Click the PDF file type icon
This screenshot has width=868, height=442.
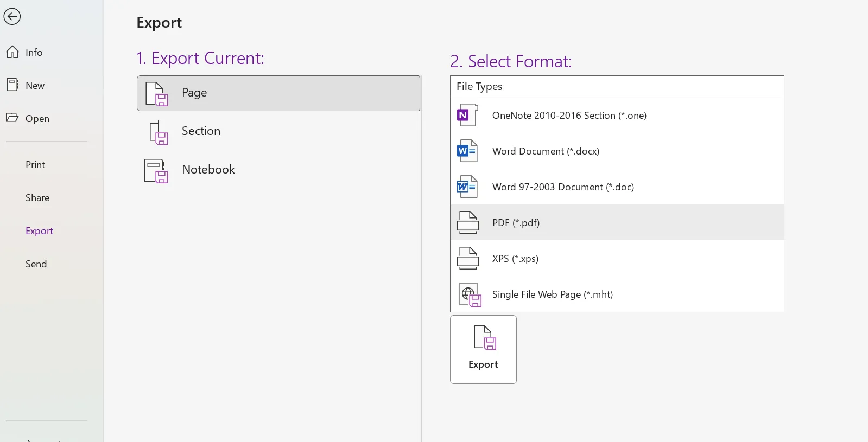(468, 222)
